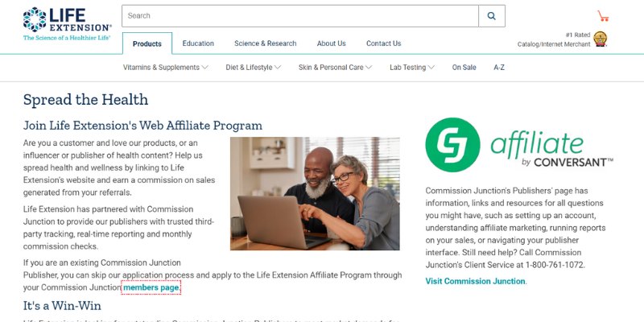Go to the About Us tab

331,43
